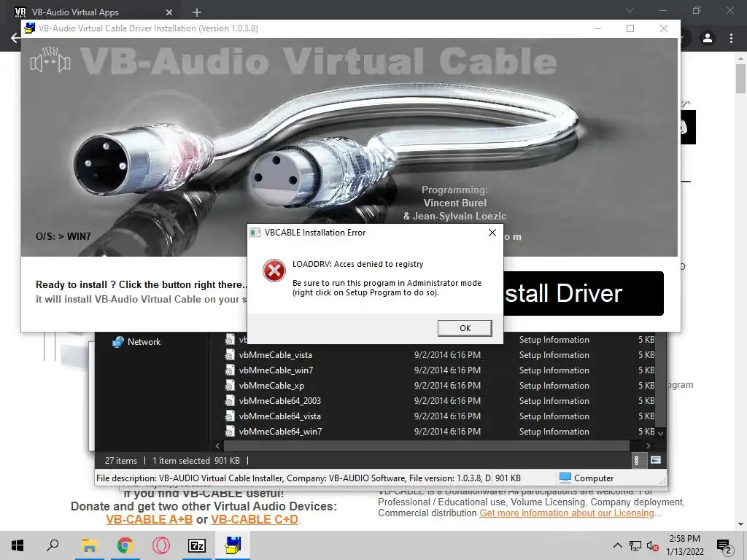
Task: Click the VBCABLE installer taskbar icon
Action: click(233, 545)
